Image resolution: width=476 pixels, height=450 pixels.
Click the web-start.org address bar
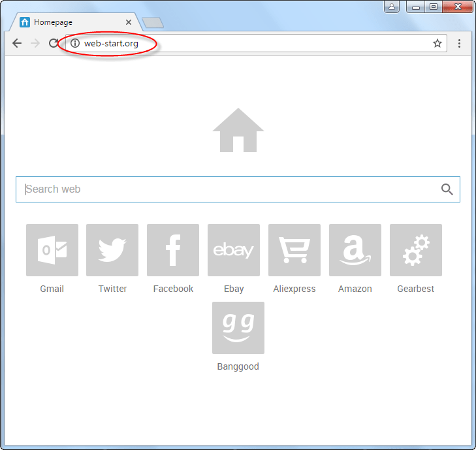pyautogui.click(x=256, y=43)
